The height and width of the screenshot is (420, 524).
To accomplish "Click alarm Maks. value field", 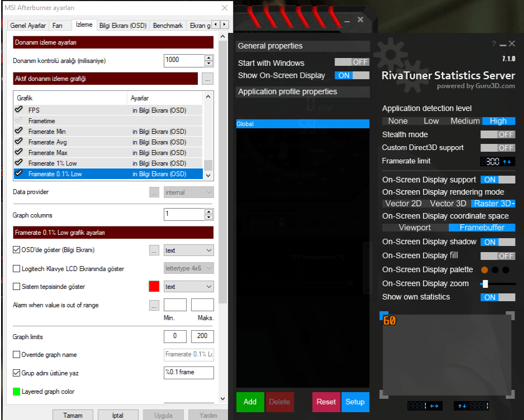I will point(202,305).
